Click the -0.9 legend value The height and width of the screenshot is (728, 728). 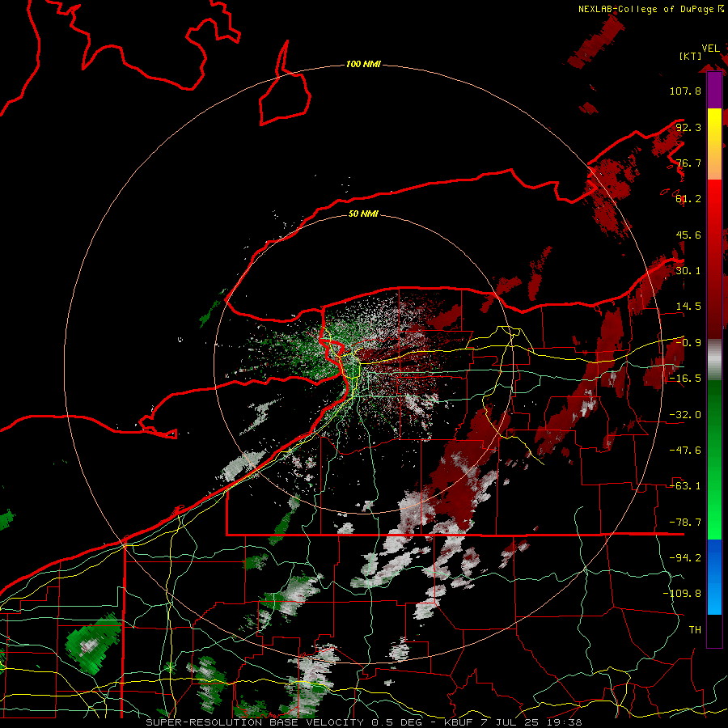pos(688,343)
